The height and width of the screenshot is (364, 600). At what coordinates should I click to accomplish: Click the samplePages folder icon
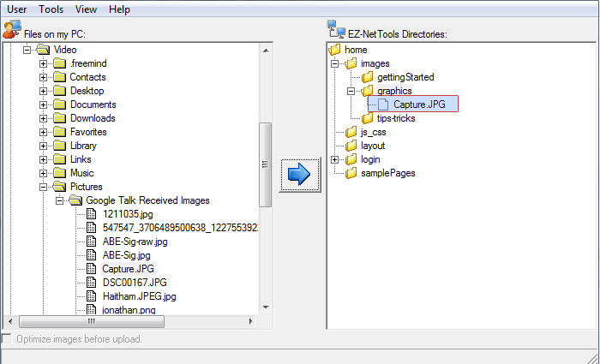[351, 173]
